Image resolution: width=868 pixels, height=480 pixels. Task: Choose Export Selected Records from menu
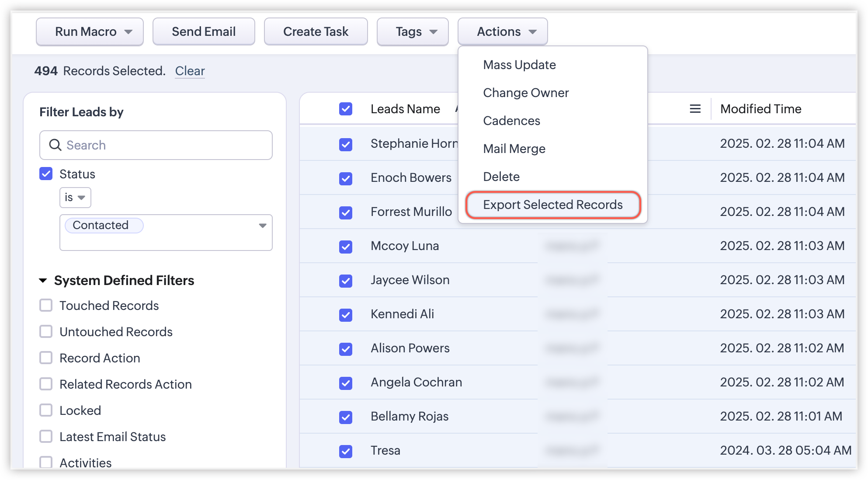coord(552,205)
